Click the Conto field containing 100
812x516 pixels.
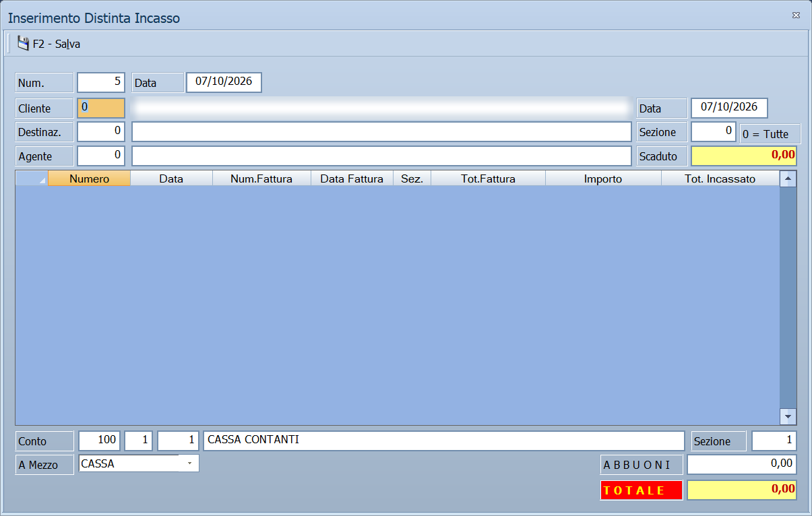click(x=99, y=441)
